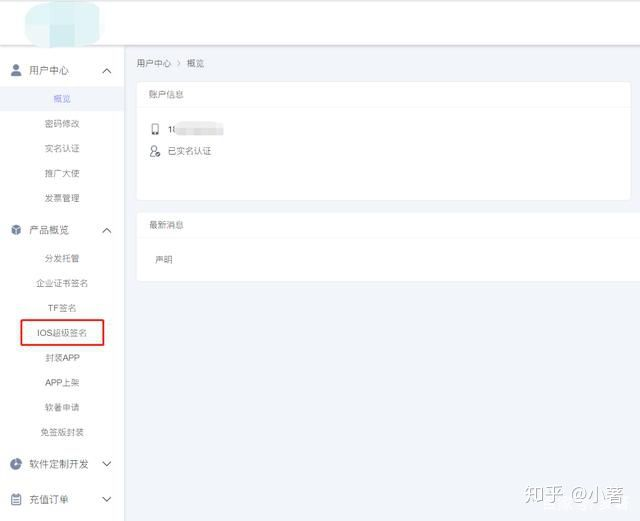Click the user center person icon
640x521 pixels.
[16, 70]
